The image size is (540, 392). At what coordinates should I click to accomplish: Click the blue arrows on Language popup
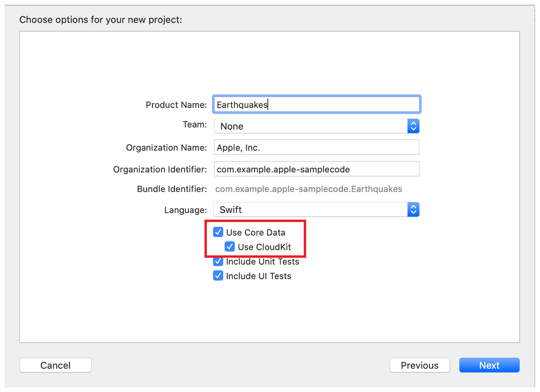click(413, 210)
